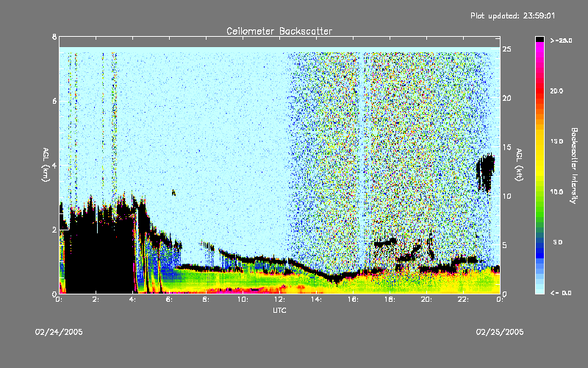Image resolution: width=588 pixels, height=368 pixels.
Task: Click the start date 02/24/2005
Action: 59,332
